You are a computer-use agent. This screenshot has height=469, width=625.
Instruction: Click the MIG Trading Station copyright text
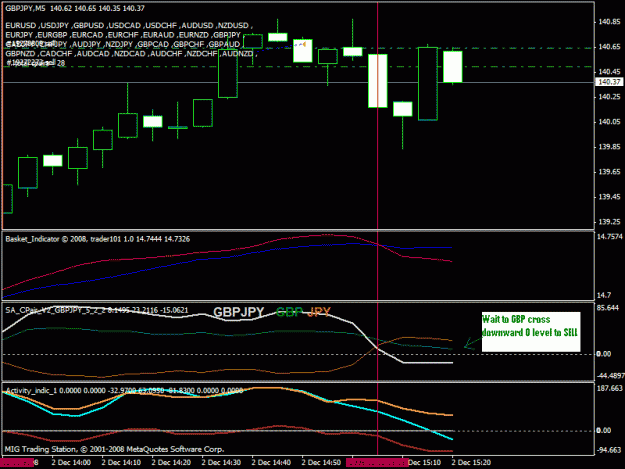[114, 449]
